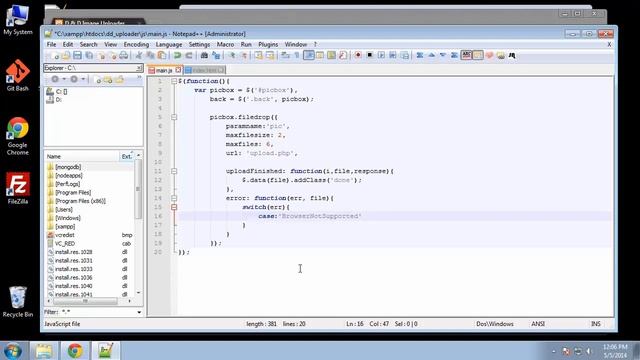The width and height of the screenshot is (640, 360).
Task: Save the file using the toolbar Save icon
Action: (x=77, y=56)
